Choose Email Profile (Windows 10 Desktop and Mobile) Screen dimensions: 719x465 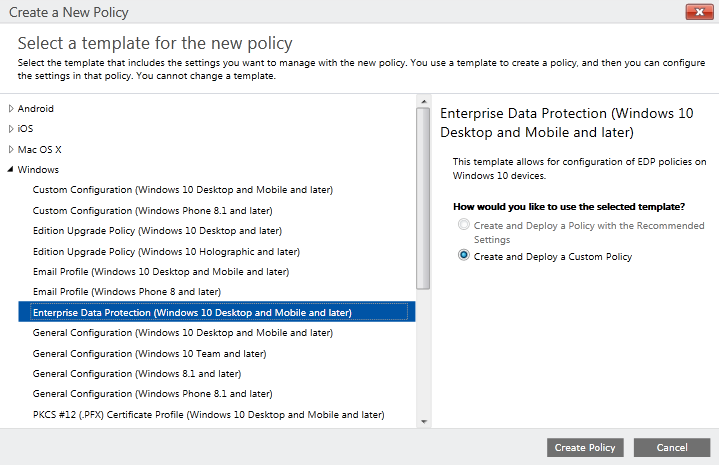coord(160,272)
